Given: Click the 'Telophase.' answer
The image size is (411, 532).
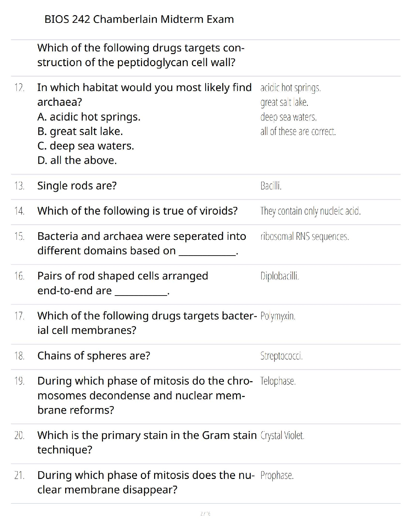Looking at the screenshot, I should tap(278, 381).
